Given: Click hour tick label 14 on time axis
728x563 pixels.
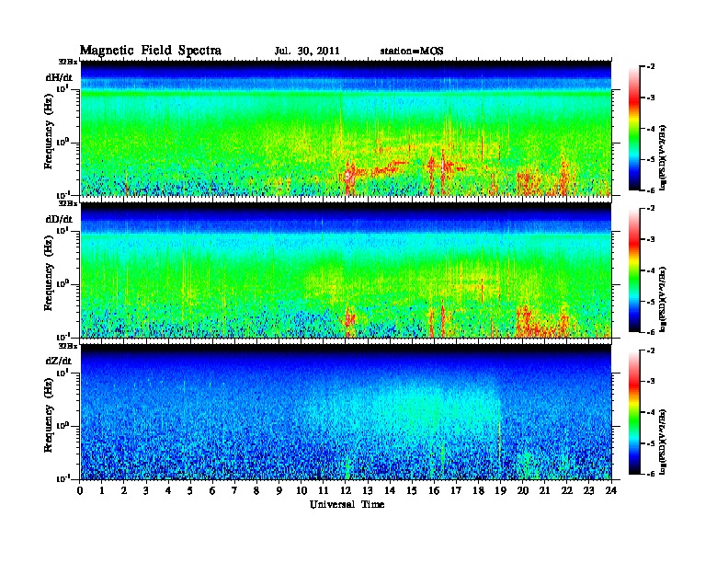Looking at the screenshot, I should tap(390, 491).
